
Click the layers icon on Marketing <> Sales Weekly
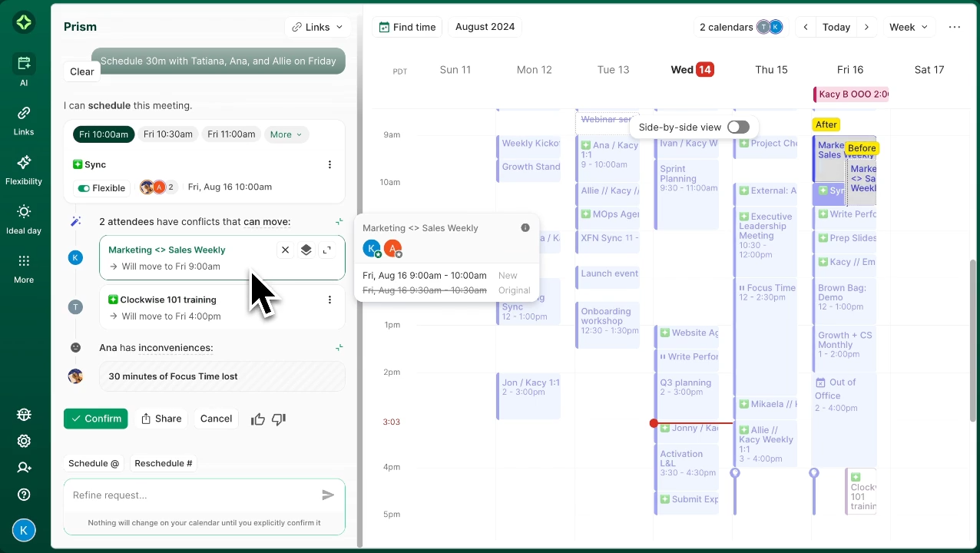(x=306, y=250)
